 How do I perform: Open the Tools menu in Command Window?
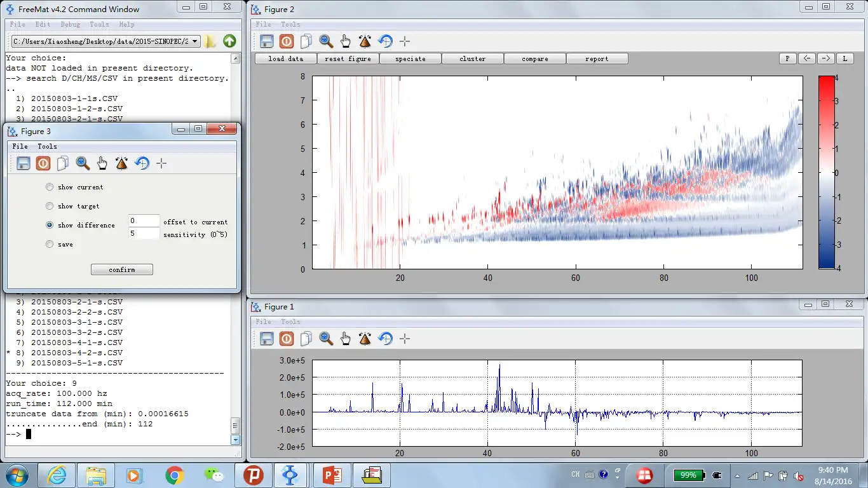click(99, 24)
